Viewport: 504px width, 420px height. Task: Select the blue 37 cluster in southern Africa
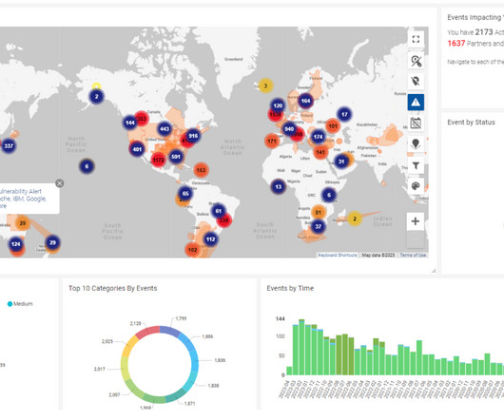319,226
